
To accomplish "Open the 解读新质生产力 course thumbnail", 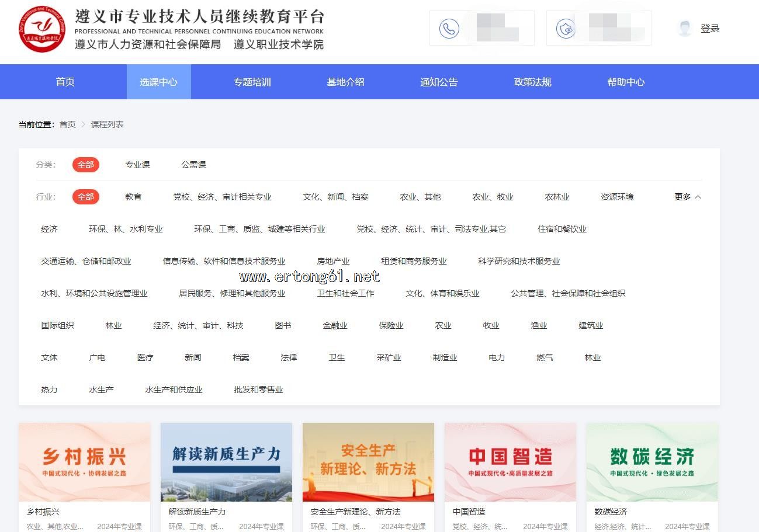I will [226, 462].
